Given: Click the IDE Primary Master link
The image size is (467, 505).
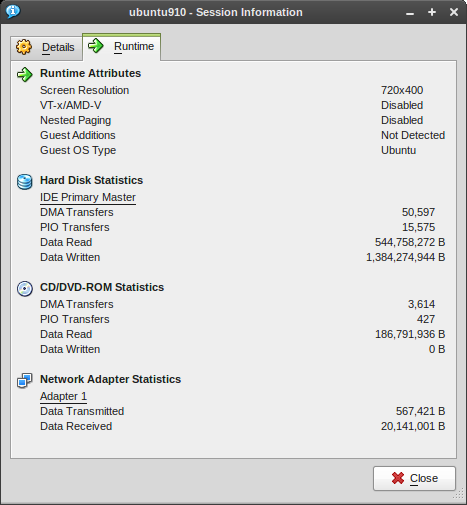Looking at the screenshot, I should click(88, 197).
